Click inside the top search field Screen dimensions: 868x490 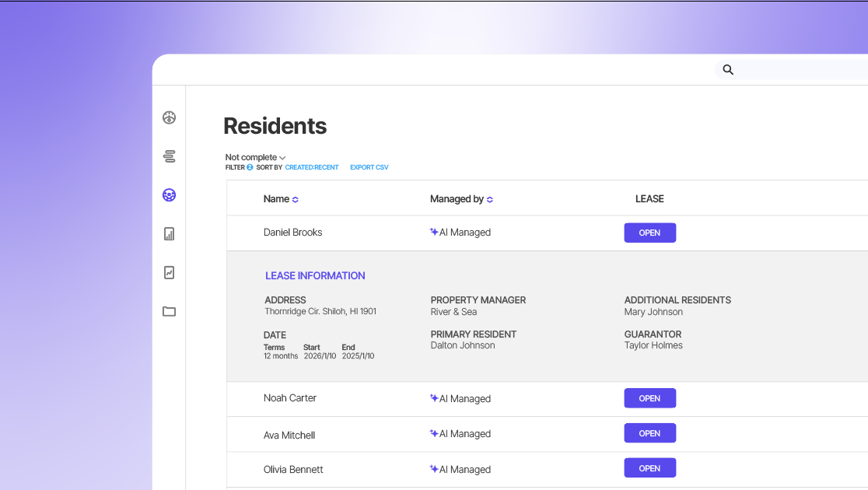pos(801,70)
